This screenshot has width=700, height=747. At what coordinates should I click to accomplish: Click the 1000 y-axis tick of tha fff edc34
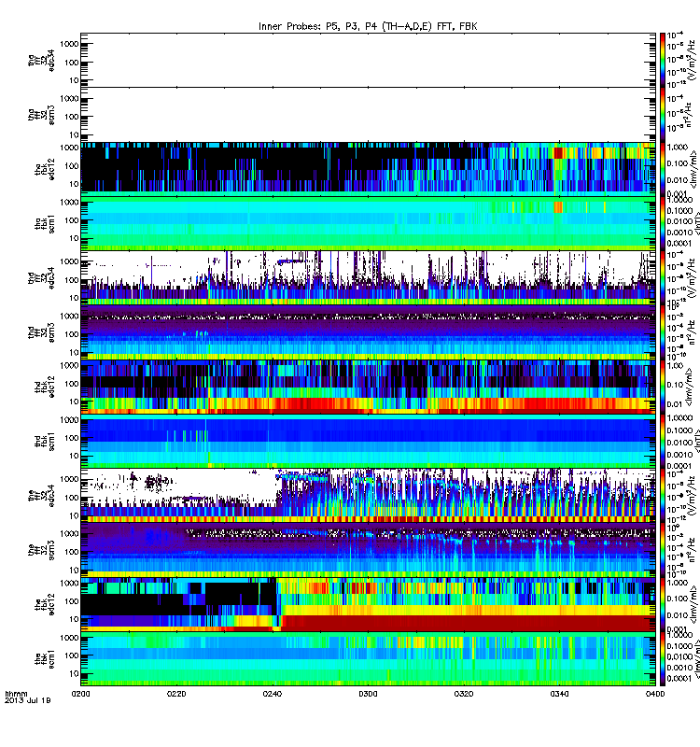(x=69, y=44)
